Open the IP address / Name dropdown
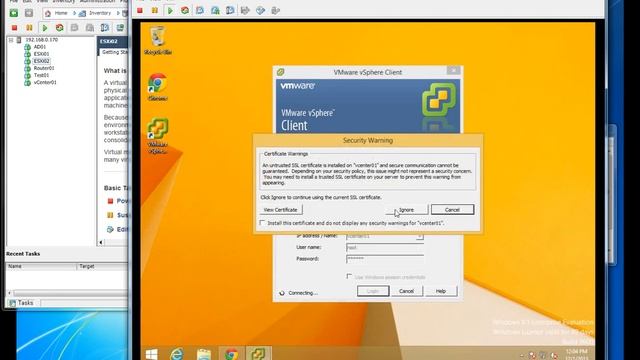The height and width of the screenshot is (360, 640). pyautogui.click(x=420, y=236)
